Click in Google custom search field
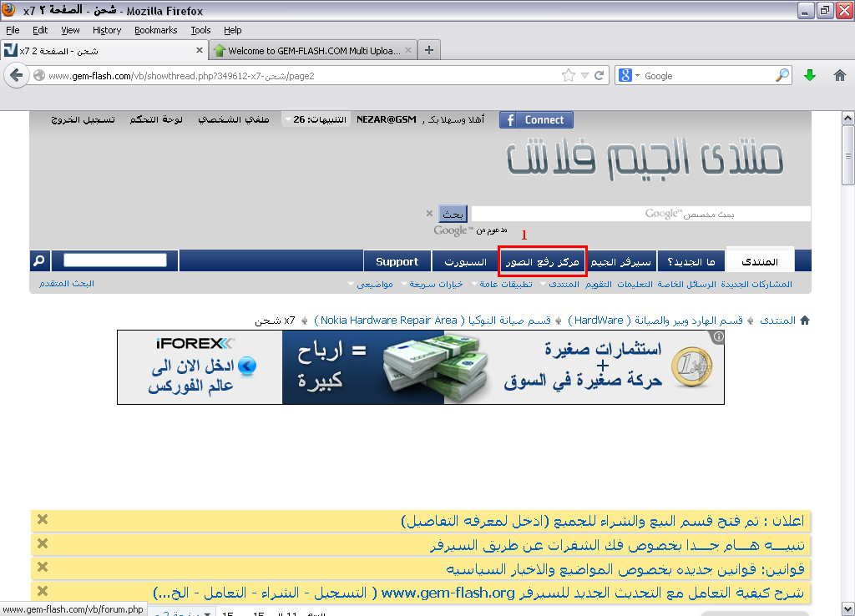855x616 pixels. (x=640, y=214)
